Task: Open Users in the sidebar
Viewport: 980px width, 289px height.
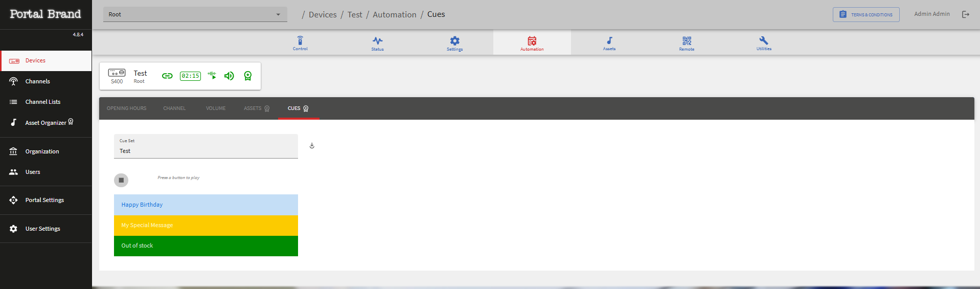Action: click(46, 172)
